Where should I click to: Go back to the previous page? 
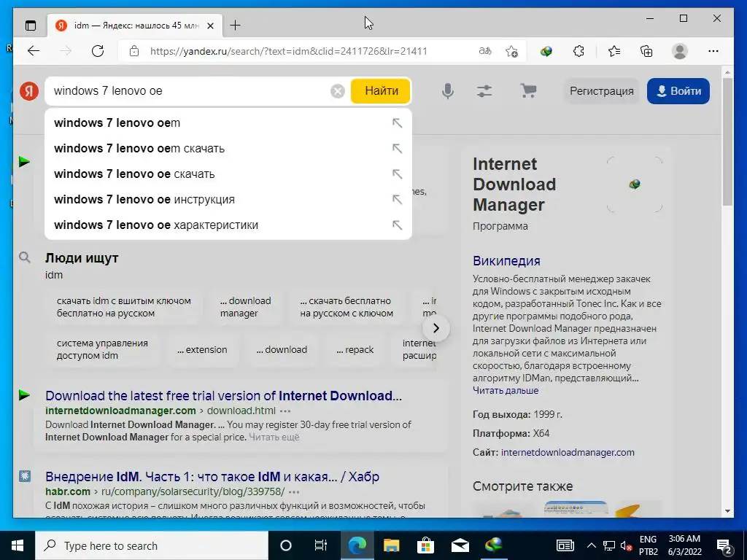pos(34,51)
